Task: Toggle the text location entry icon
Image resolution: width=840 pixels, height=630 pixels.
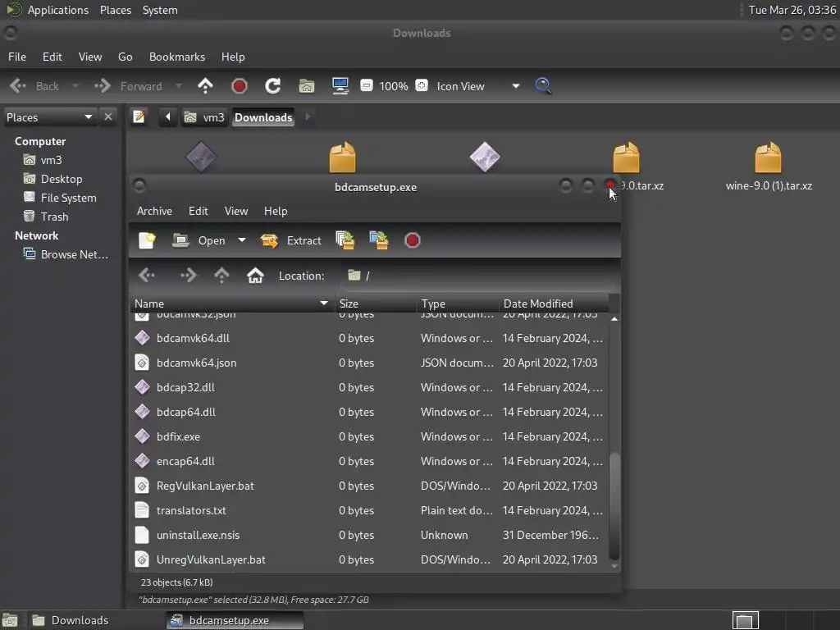Action: (139, 116)
